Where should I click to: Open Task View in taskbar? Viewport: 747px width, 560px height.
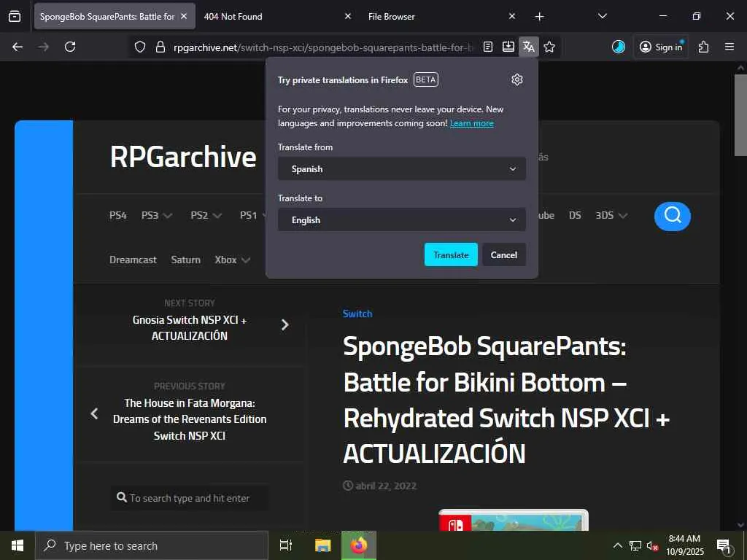coord(286,545)
